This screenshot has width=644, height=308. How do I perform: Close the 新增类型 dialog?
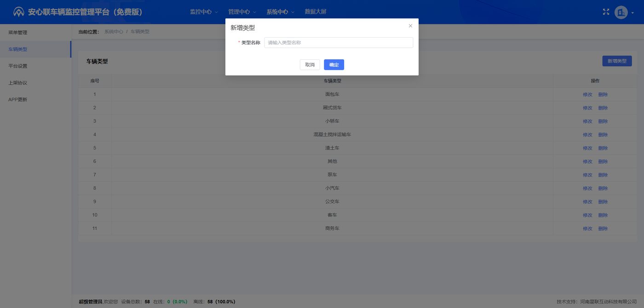pos(410,26)
